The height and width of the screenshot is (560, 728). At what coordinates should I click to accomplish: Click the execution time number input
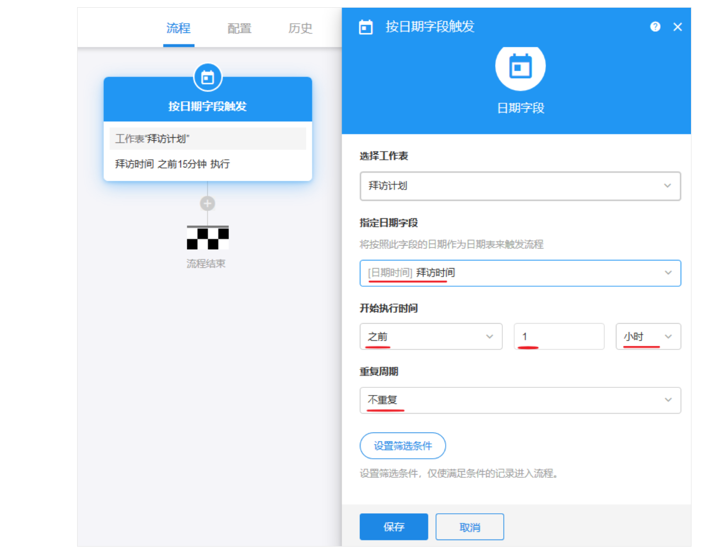tap(559, 337)
